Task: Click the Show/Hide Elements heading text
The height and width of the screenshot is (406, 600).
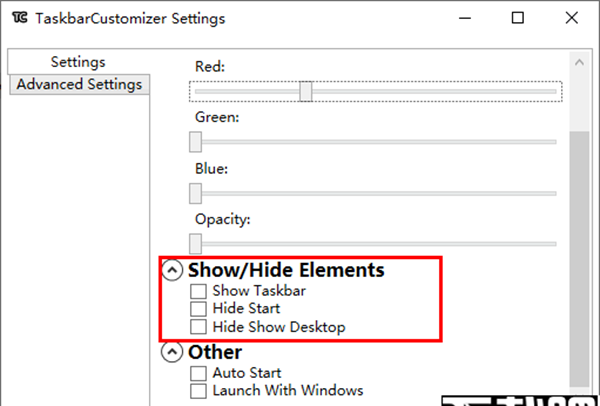Action: coord(286,270)
